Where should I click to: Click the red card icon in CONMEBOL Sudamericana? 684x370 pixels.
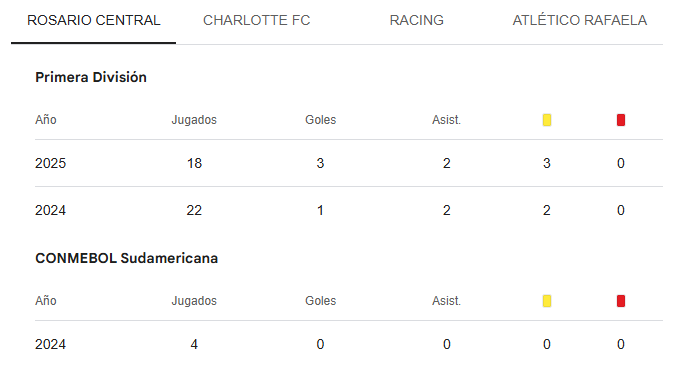621,301
